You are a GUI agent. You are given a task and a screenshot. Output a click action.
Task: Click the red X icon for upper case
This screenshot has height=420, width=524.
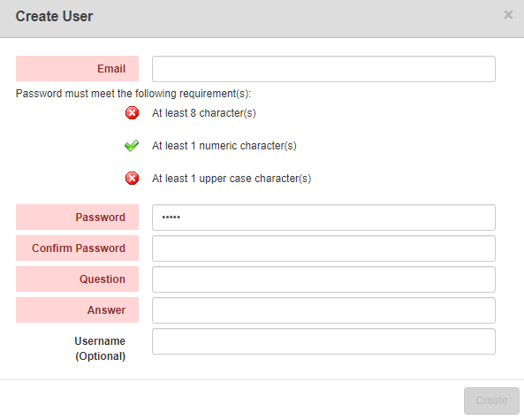tap(132, 179)
